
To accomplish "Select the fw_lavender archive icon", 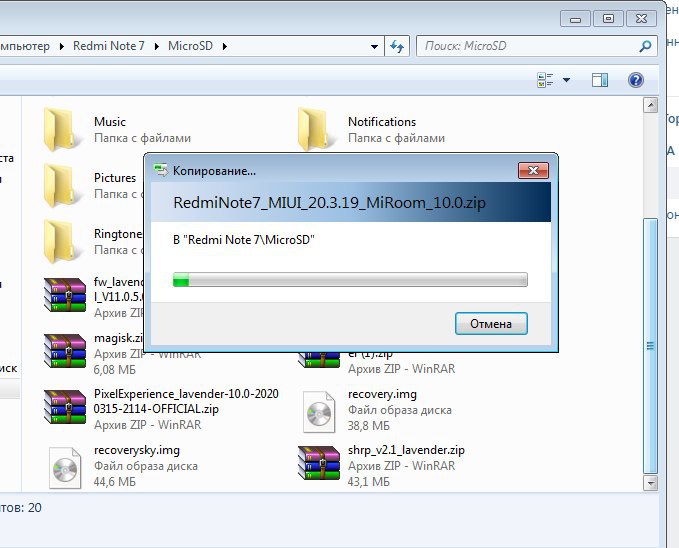I will 65,295.
